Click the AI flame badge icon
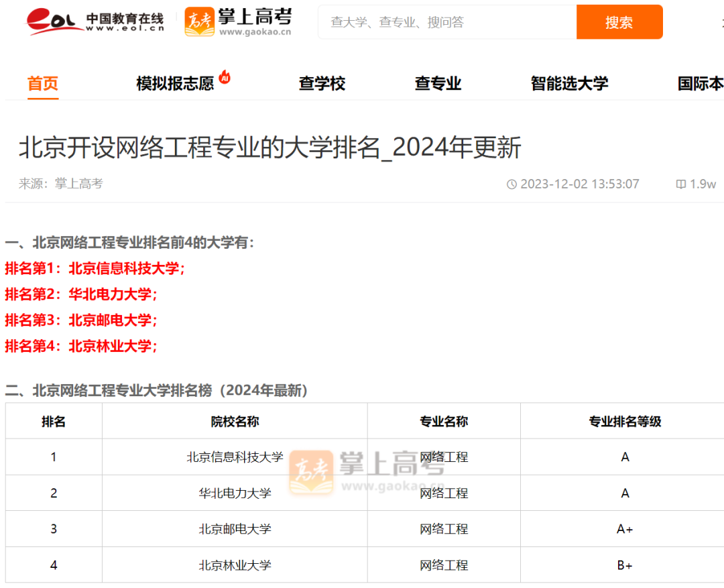 tap(225, 78)
